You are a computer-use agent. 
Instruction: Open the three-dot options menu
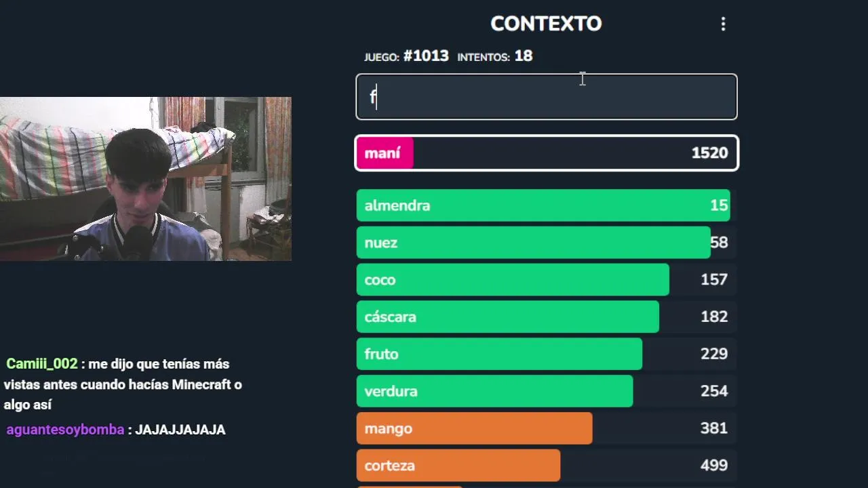[723, 24]
